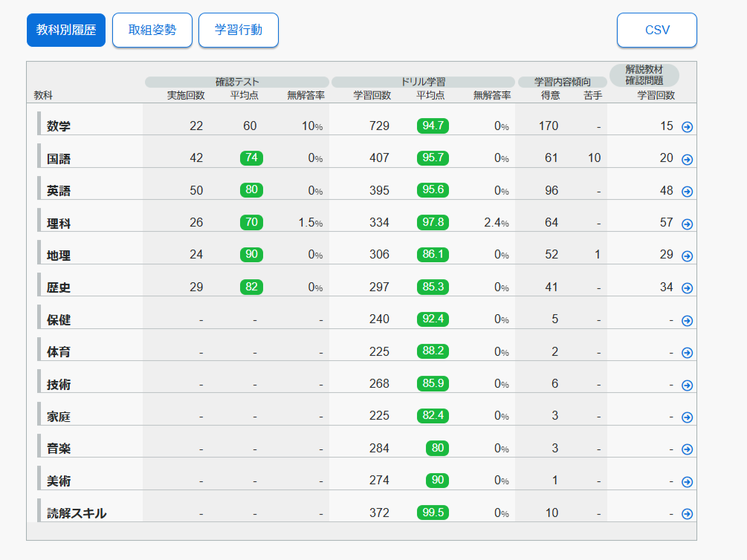Open details arrow for 理科 row
Viewport: 747px width, 560px height.
[x=687, y=224]
